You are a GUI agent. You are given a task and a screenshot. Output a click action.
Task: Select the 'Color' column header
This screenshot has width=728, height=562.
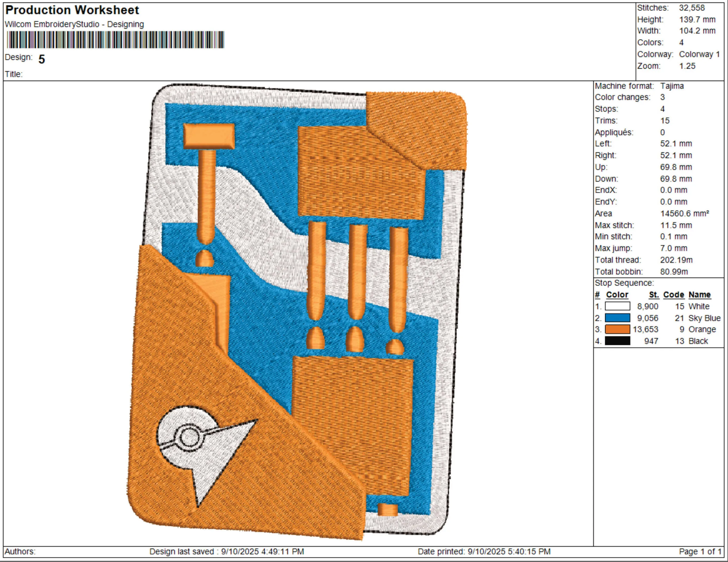[617, 294]
